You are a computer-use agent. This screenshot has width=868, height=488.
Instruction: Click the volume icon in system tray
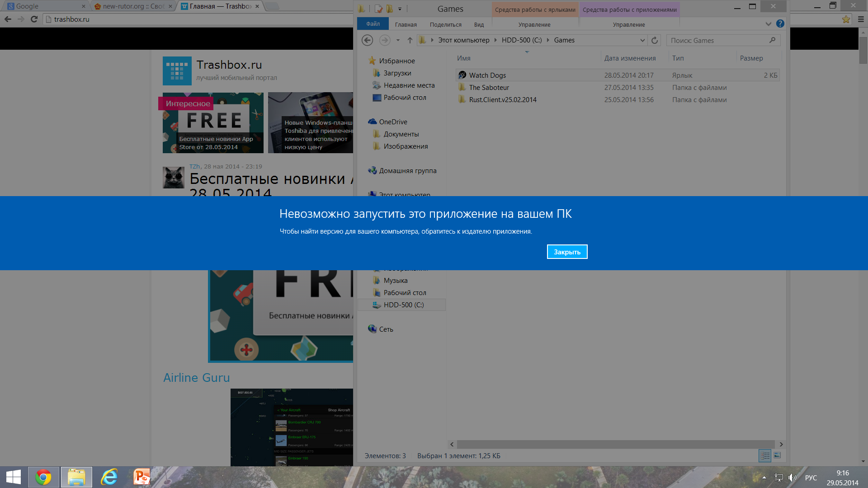tap(792, 478)
